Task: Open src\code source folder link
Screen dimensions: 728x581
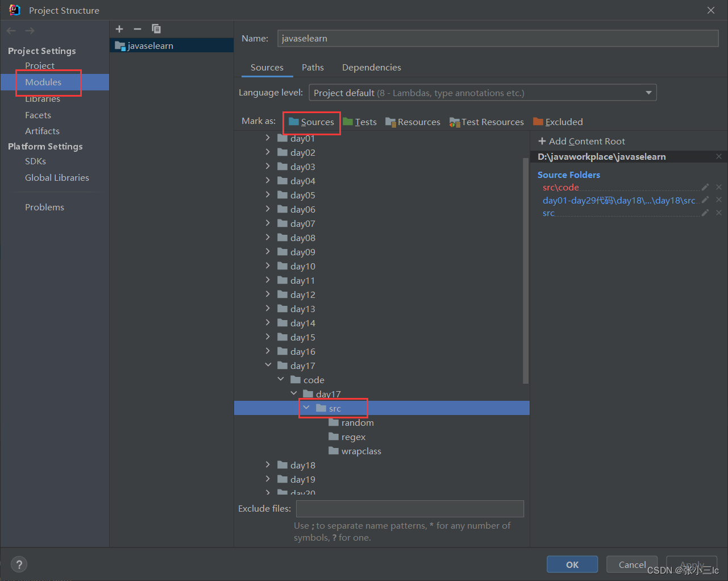Action: [x=561, y=187]
